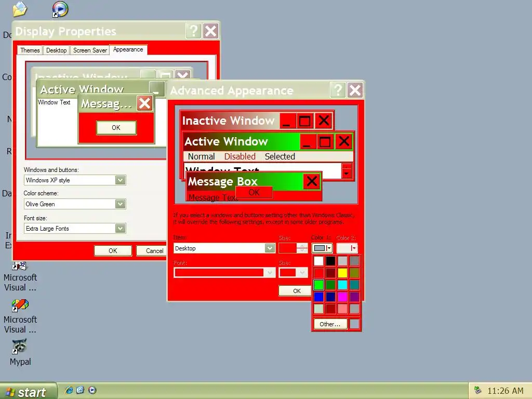The height and width of the screenshot is (399, 532).
Task: Click the Other... color button
Action: (330, 324)
